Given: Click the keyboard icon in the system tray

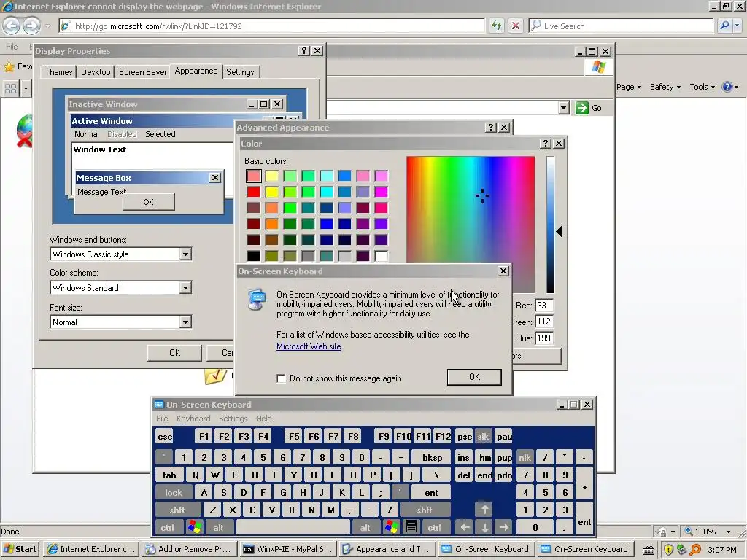Looking at the screenshot, I should (x=649, y=550).
